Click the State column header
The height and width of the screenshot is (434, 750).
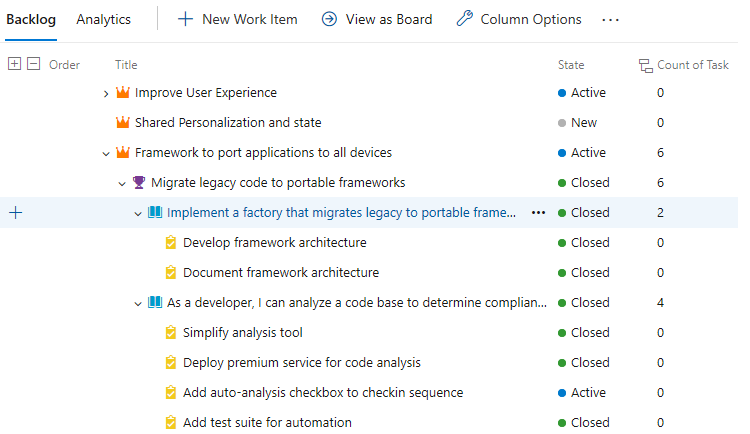pyautogui.click(x=571, y=65)
